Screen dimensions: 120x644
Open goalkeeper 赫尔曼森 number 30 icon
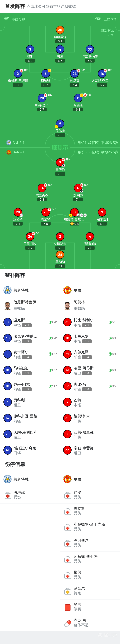pyautogui.click(x=60, y=30)
